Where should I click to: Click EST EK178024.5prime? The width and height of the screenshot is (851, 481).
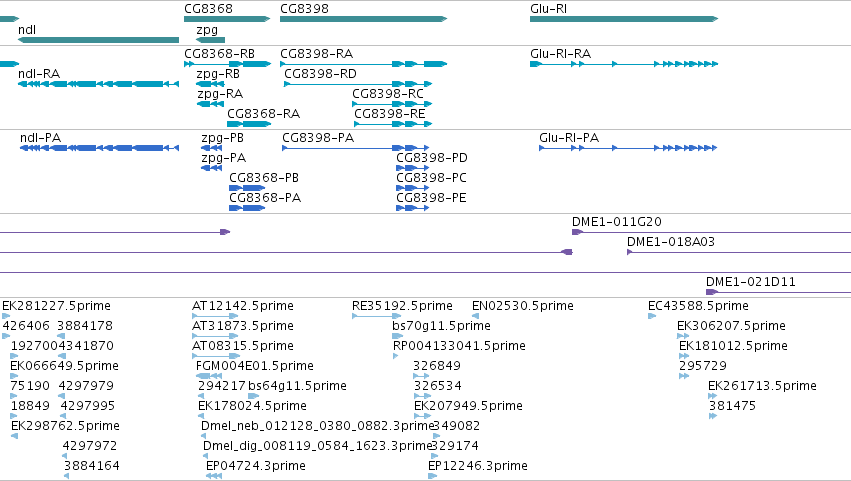click(252, 407)
